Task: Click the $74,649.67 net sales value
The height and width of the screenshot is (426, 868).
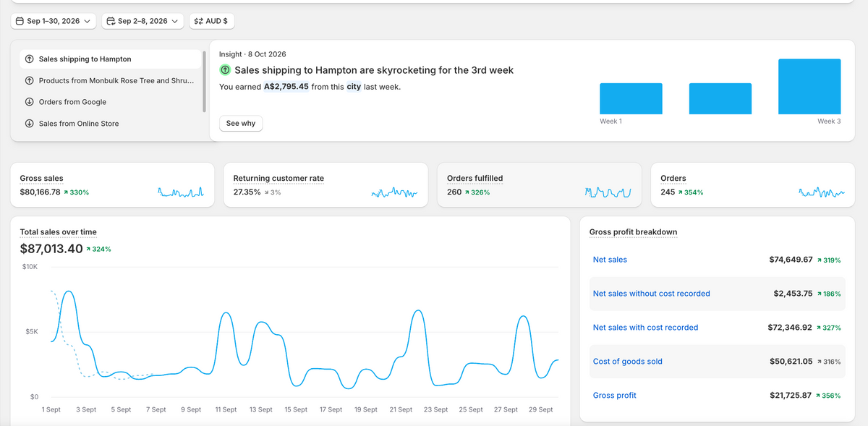Action: [791, 260]
